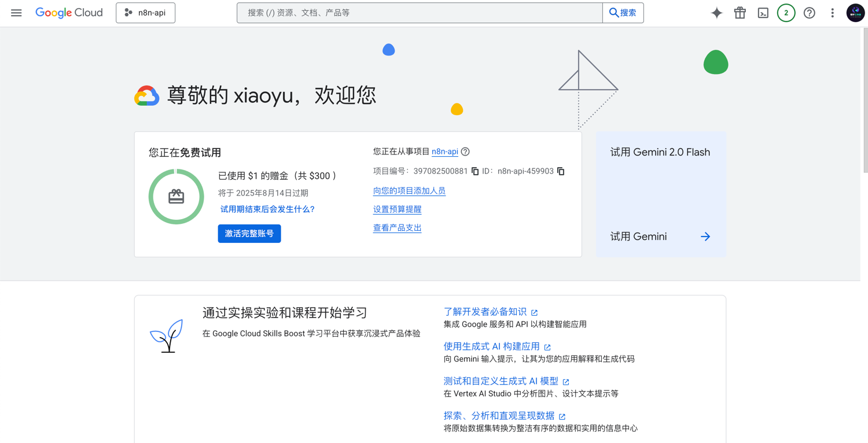Click 向您的项目添加人员 link
This screenshot has height=443, width=868.
[409, 190]
